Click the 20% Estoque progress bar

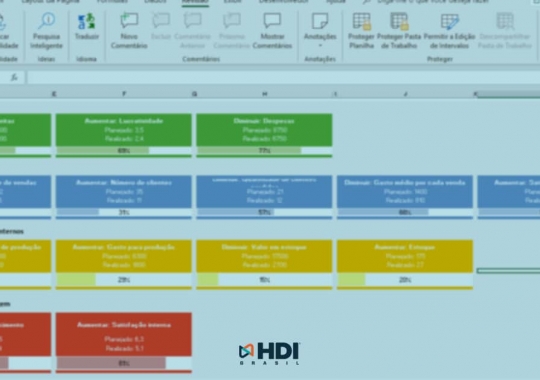405,280
